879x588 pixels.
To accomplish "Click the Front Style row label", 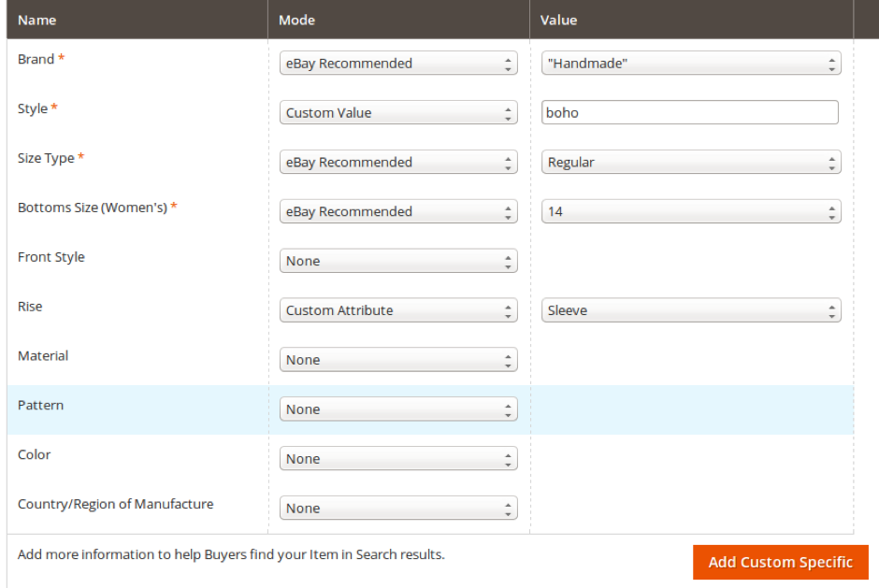I will pyautogui.click(x=51, y=257).
